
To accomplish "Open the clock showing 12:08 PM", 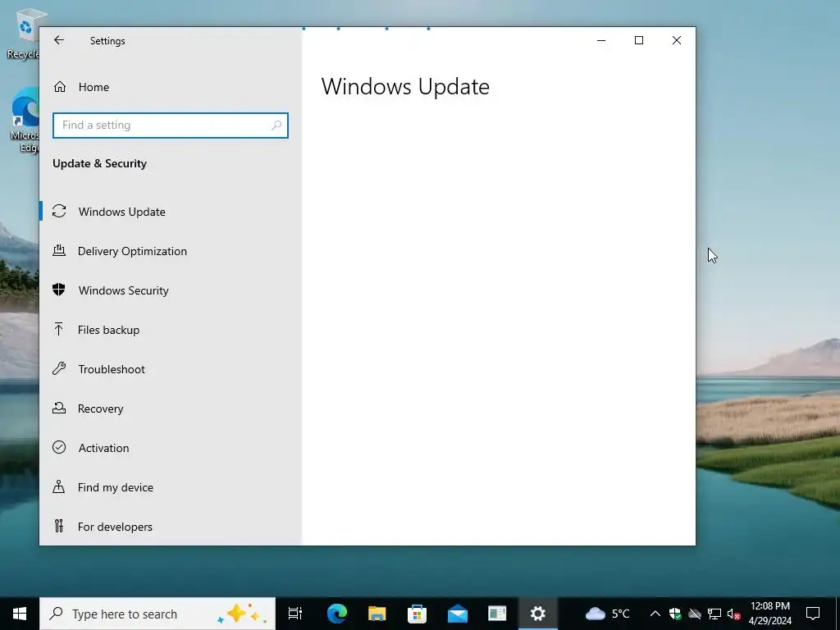I will pyautogui.click(x=769, y=614).
